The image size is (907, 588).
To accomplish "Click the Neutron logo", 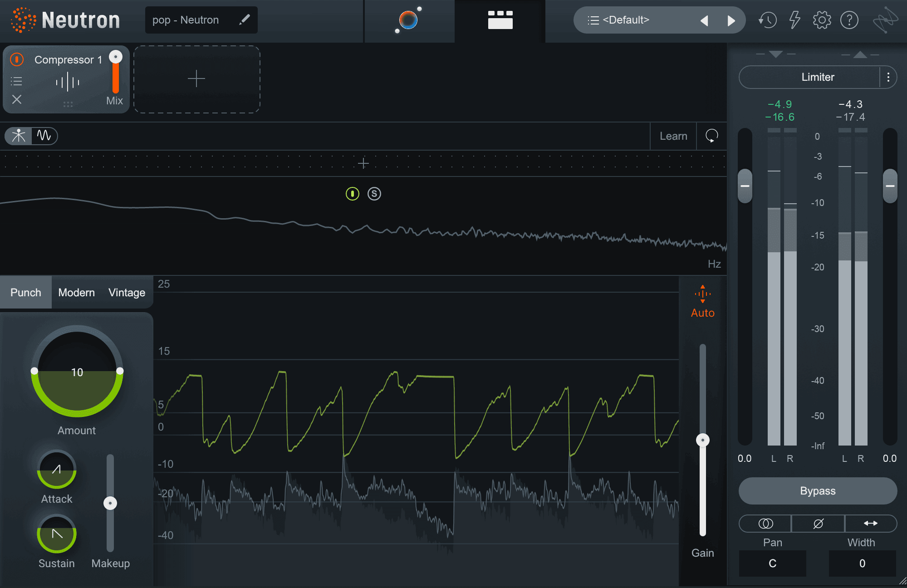I will click(x=66, y=20).
